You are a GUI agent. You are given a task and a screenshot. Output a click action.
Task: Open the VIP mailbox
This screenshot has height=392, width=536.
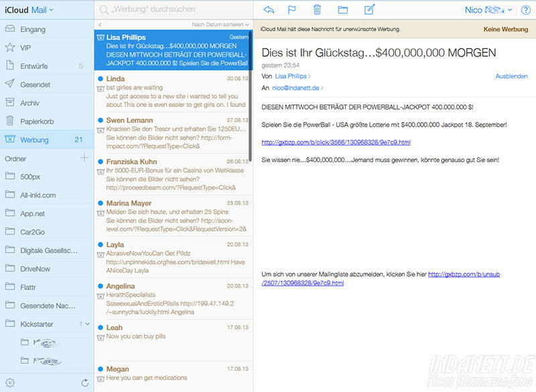tap(47, 48)
